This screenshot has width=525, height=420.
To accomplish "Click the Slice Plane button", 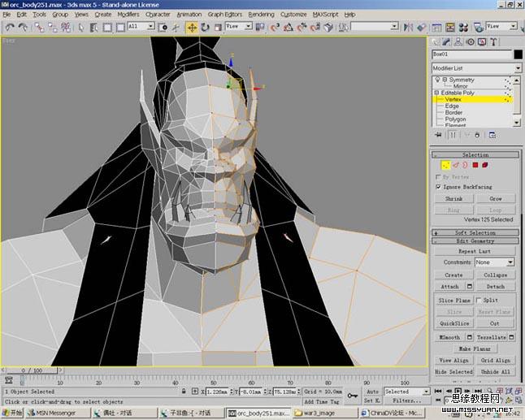I will click(x=454, y=301).
